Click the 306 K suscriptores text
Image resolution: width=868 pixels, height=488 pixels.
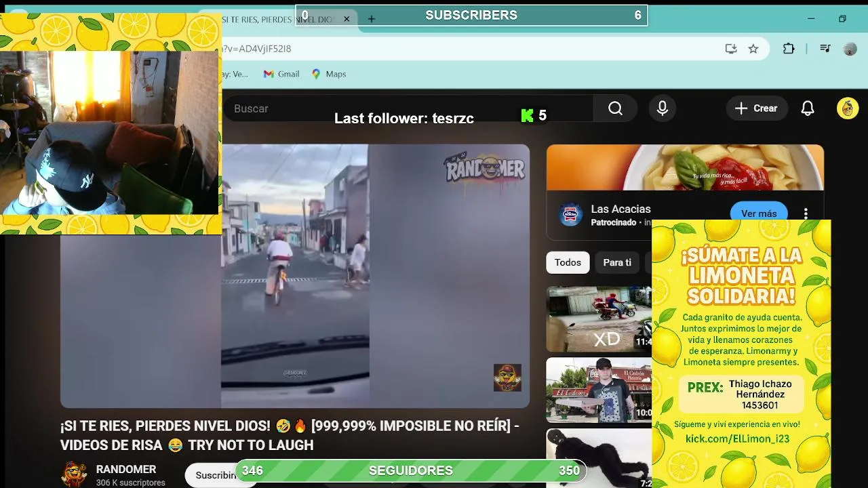[x=130, y=483]
